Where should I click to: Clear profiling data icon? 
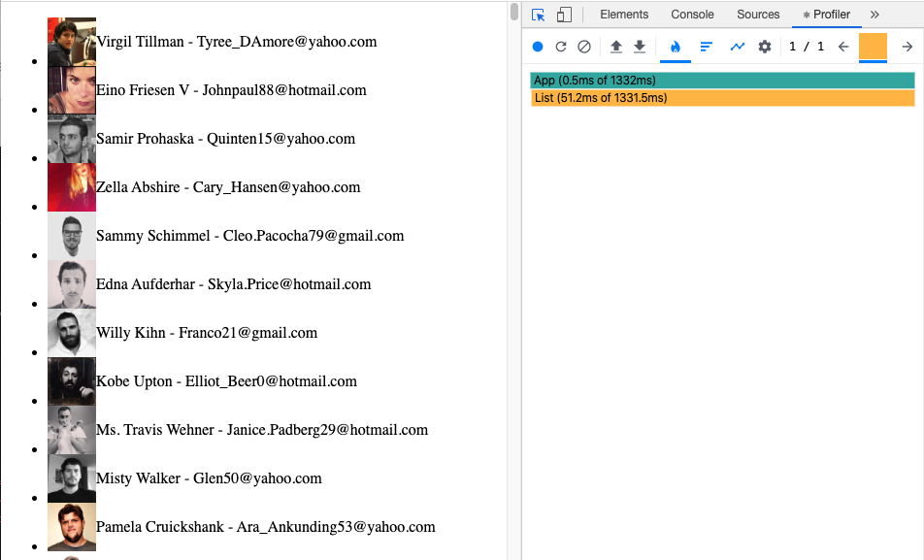pos(584,47)
